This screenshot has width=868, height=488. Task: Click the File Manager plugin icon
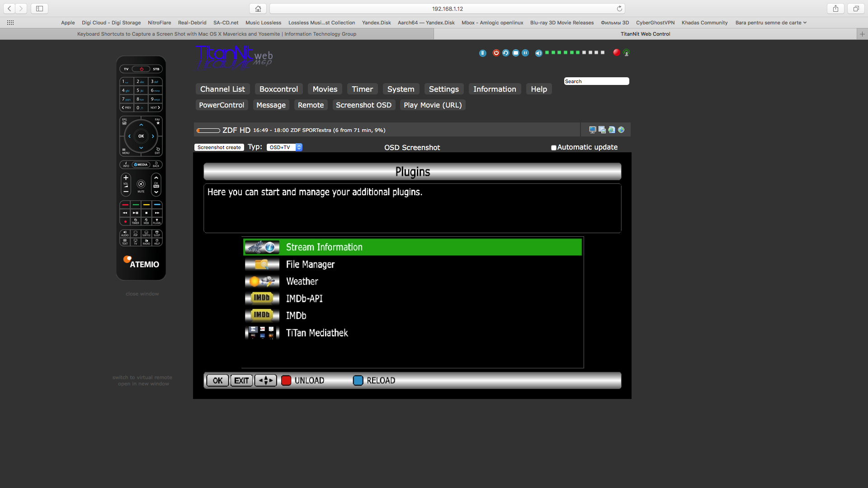tap(262, 264)
